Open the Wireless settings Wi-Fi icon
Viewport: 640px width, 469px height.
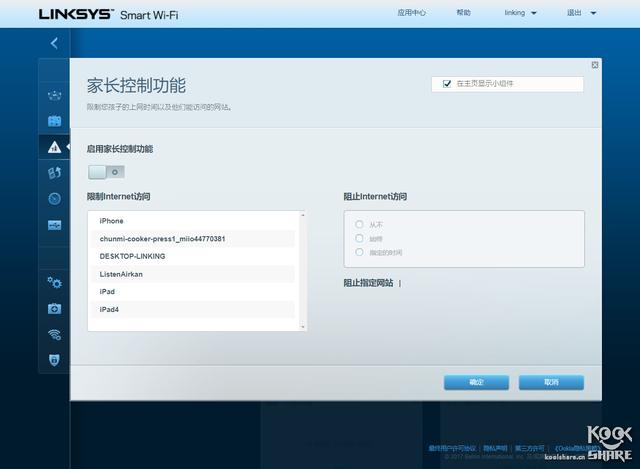[54, 334]
